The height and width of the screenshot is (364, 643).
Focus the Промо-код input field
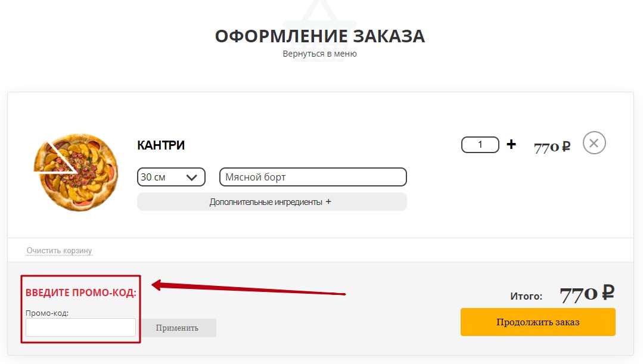(x=81, y=328)
